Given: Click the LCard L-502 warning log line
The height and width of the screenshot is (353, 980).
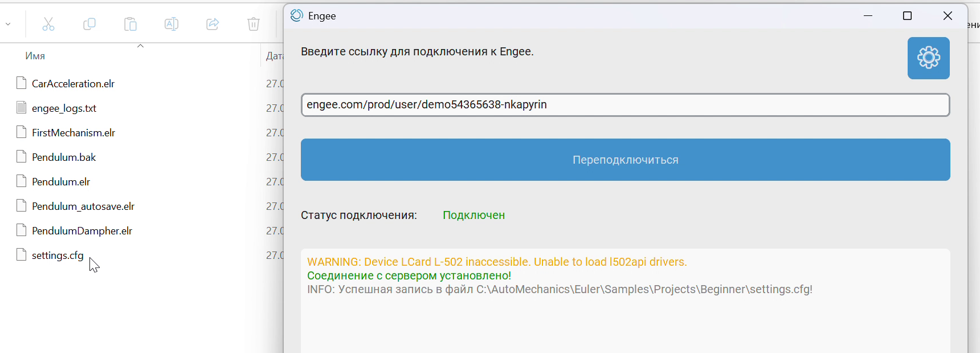Looking at the screenshot, I should coord(497,262).
